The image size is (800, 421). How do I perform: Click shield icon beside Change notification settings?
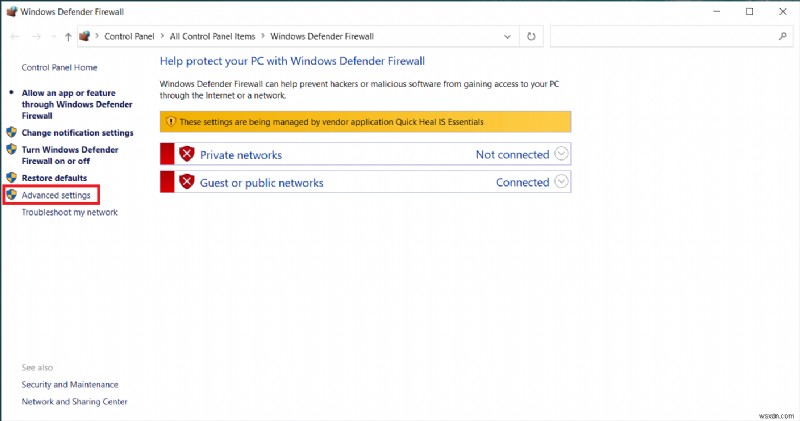(11, 133)
